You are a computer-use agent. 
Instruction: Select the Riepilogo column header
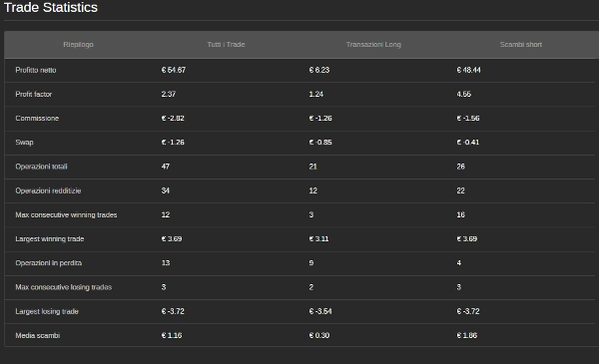[x=78, y=45]
